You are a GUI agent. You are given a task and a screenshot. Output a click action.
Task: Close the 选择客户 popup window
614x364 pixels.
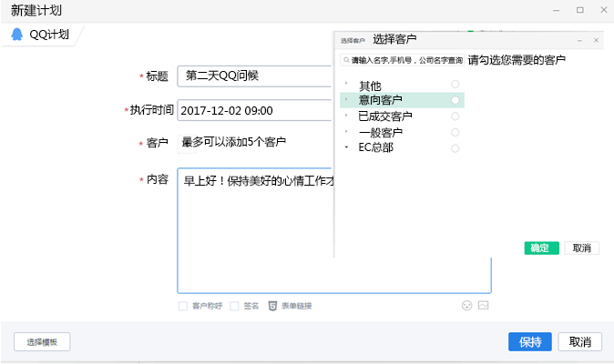tap(597, 40)
